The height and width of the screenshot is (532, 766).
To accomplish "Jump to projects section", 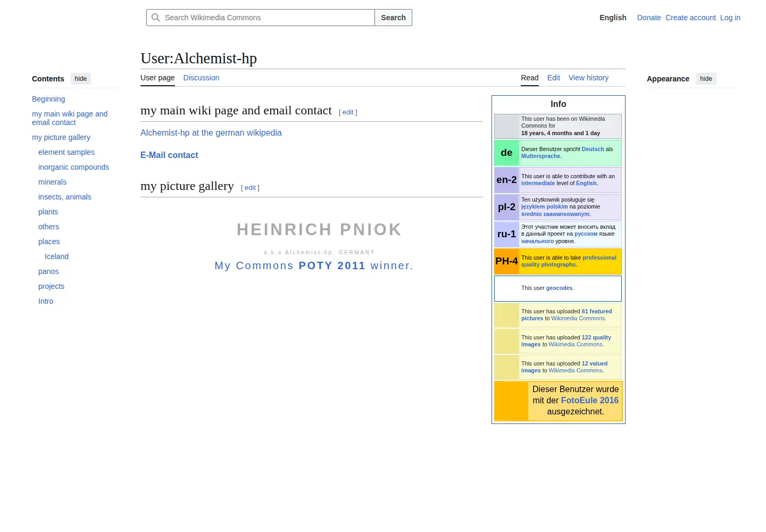I will pos(51,286).
